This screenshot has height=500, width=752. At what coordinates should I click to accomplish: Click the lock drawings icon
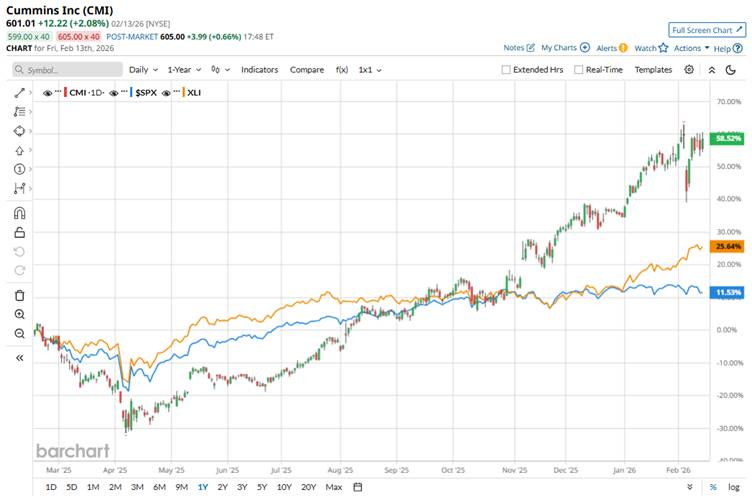tap(19, 232)
